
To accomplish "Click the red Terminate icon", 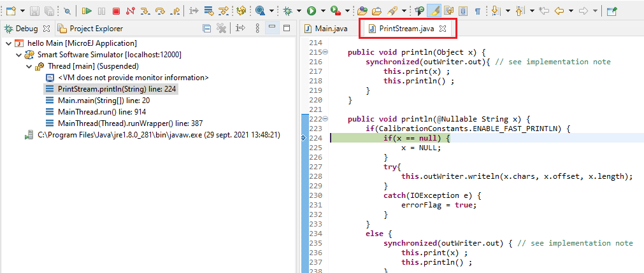I will [116, 11].
